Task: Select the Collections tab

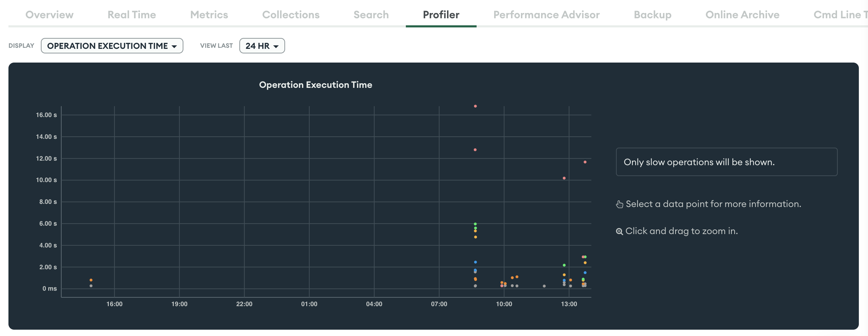Action: [291, 15]
